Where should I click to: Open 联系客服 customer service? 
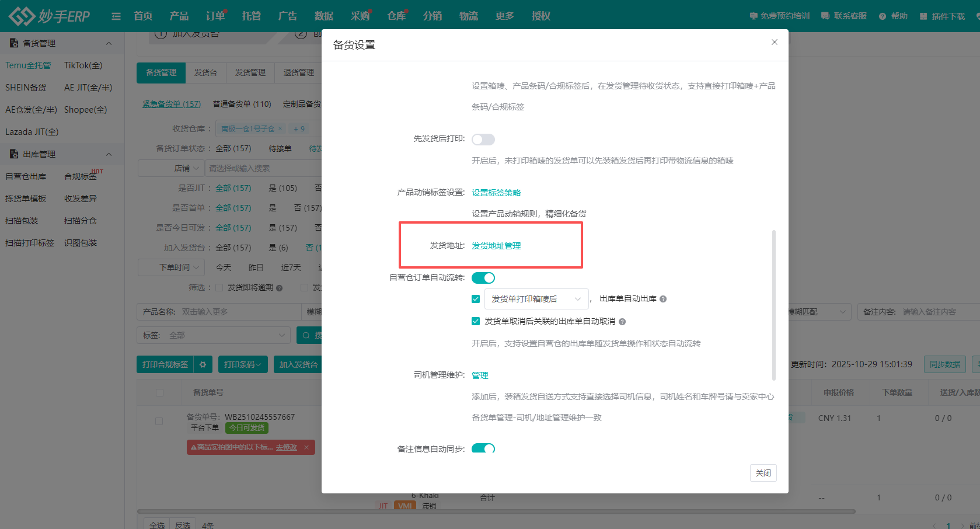[843, 16]
